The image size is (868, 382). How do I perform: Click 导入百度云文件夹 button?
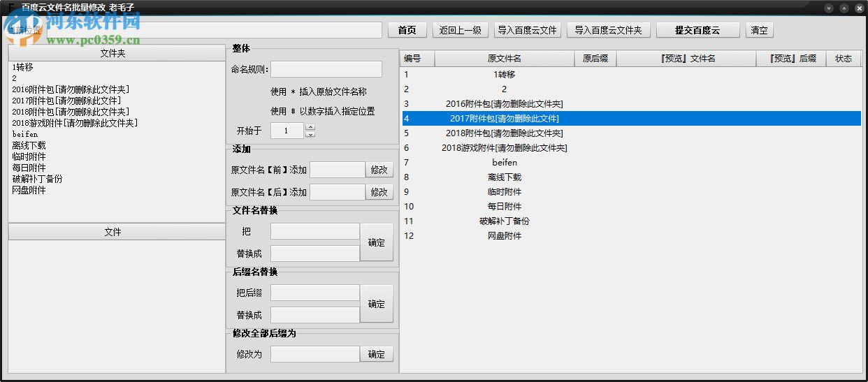click(608, 30)
